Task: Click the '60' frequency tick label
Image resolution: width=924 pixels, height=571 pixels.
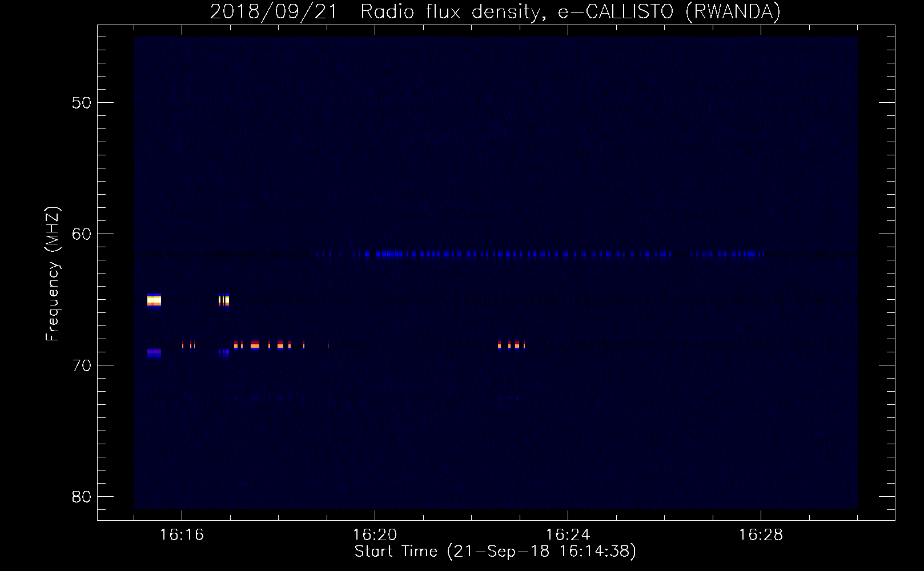Action: coord(82,234)
